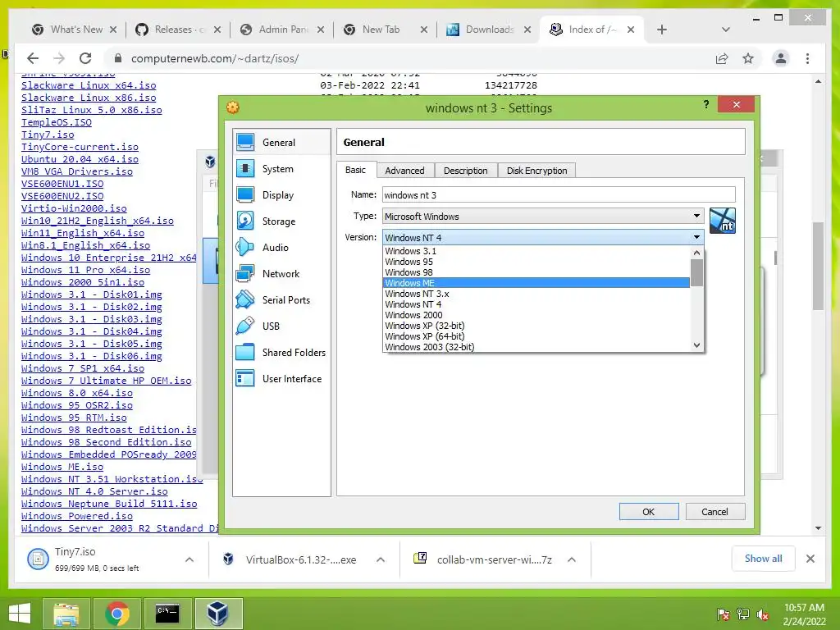
Task: Open the Ubuntu 20.04 x64.iso link
Action: tap(80, 159)
